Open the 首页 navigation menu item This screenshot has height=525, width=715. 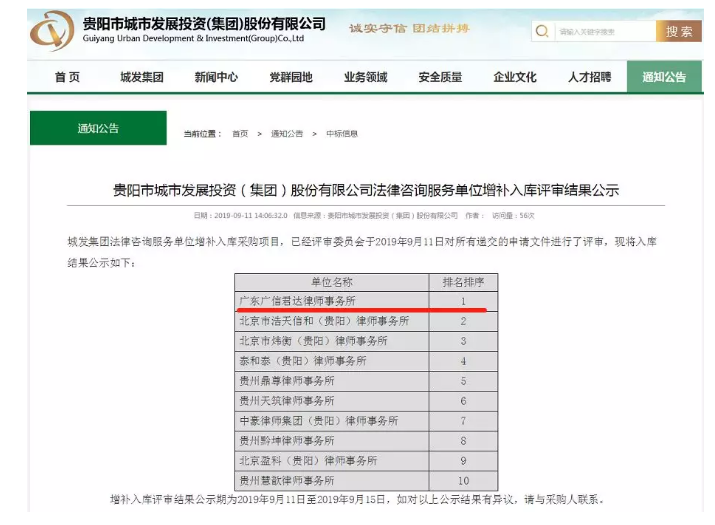point(67,78)
